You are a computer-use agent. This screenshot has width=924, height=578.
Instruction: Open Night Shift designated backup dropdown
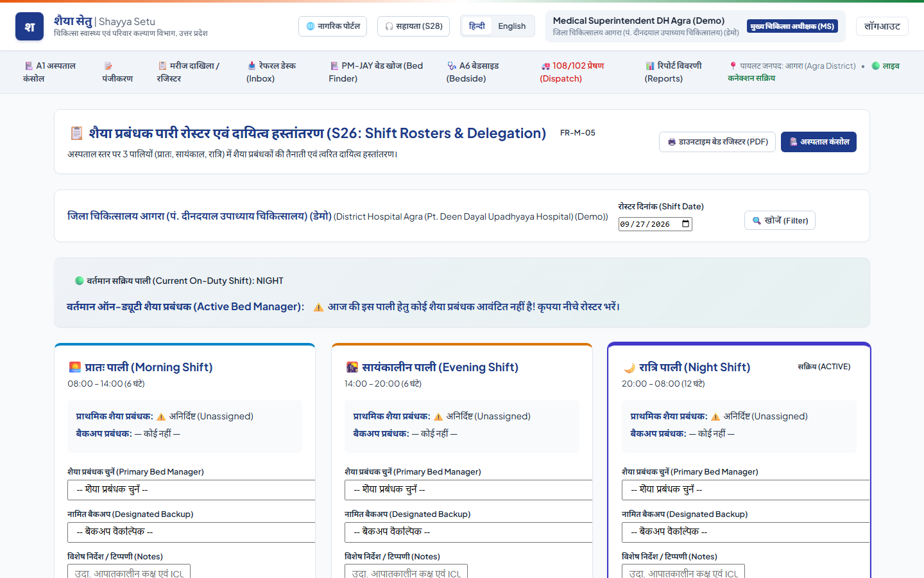point(746,532)
